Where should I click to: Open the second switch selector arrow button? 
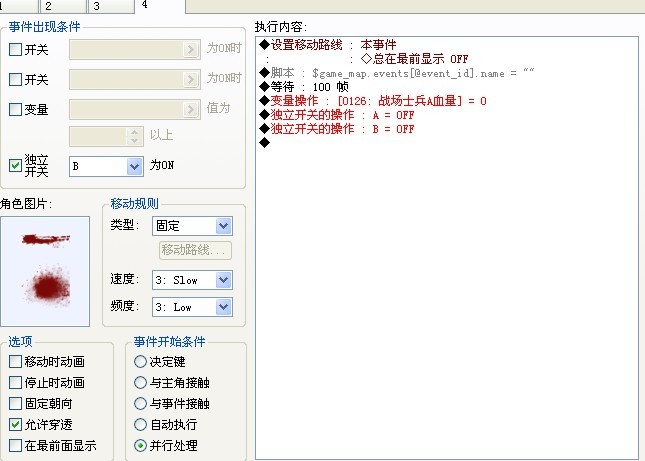click(190, 79)
